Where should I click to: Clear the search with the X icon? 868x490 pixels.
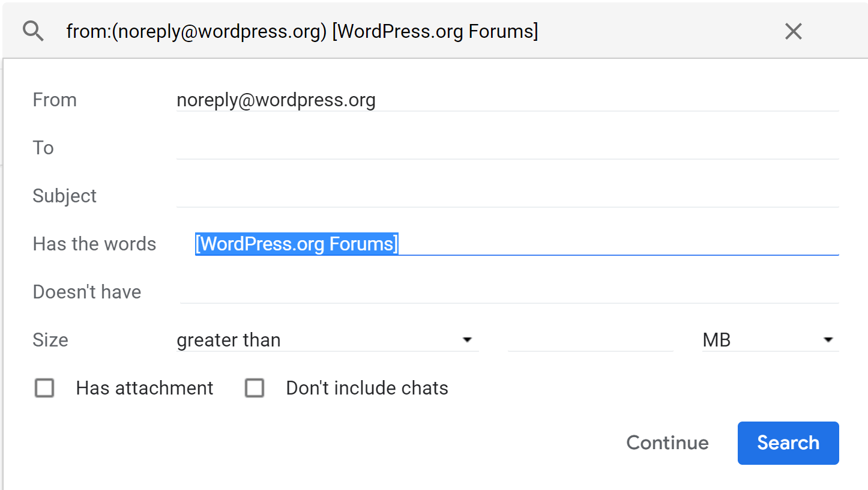point(793,31)
